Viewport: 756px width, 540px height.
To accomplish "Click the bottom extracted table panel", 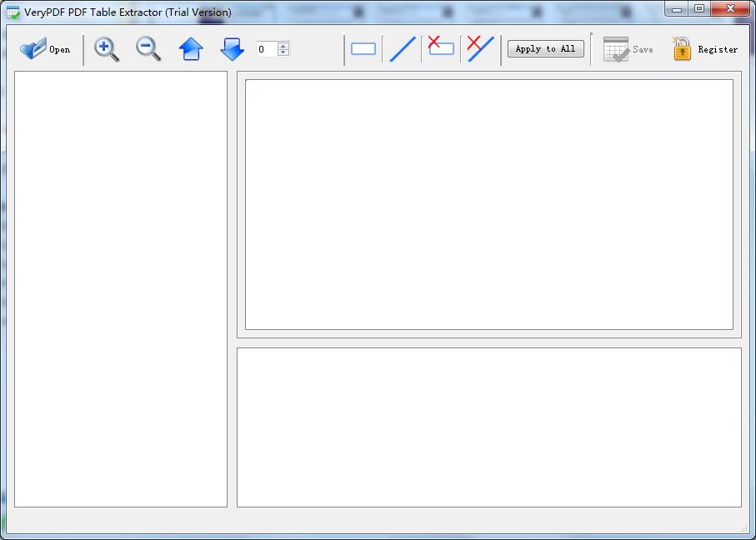I will 489,427.
